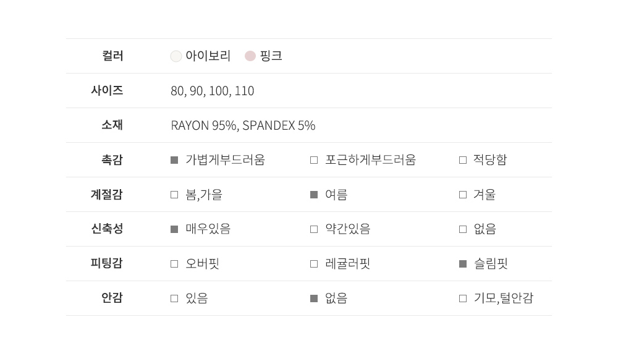Select the 약간있음 elasticity checkbox

click(x=314, y=229)
